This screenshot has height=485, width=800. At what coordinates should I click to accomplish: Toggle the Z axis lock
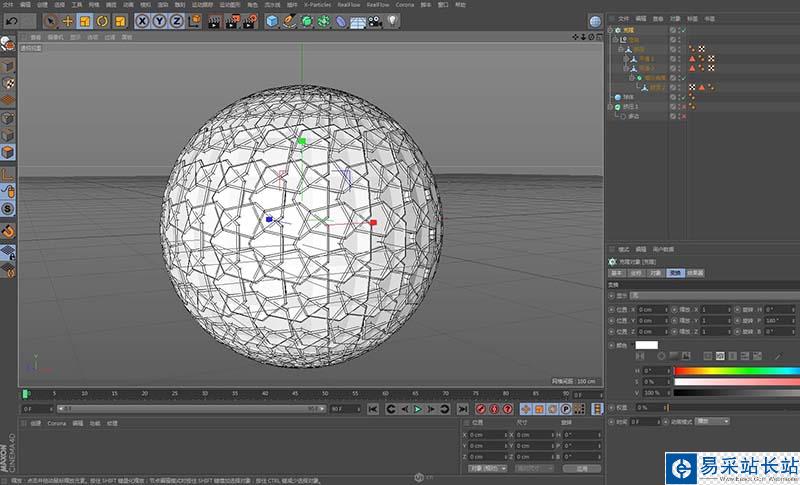click(x=177, y=20)
